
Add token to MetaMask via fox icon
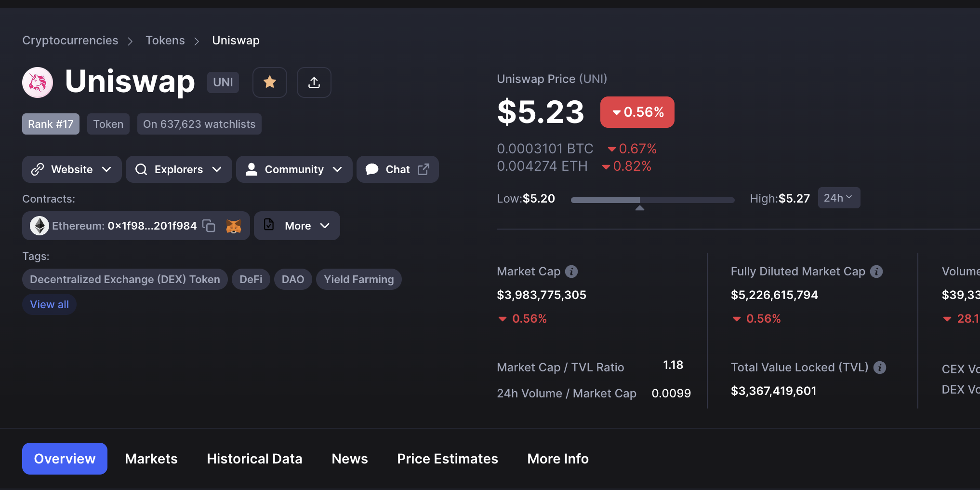coord(234,226)
